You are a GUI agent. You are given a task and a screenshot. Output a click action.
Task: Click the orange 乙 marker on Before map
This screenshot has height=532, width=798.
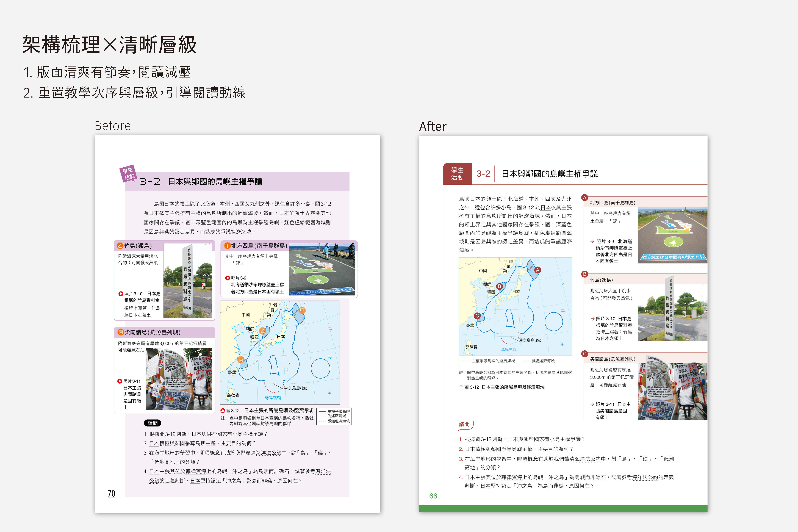[263, 331]
